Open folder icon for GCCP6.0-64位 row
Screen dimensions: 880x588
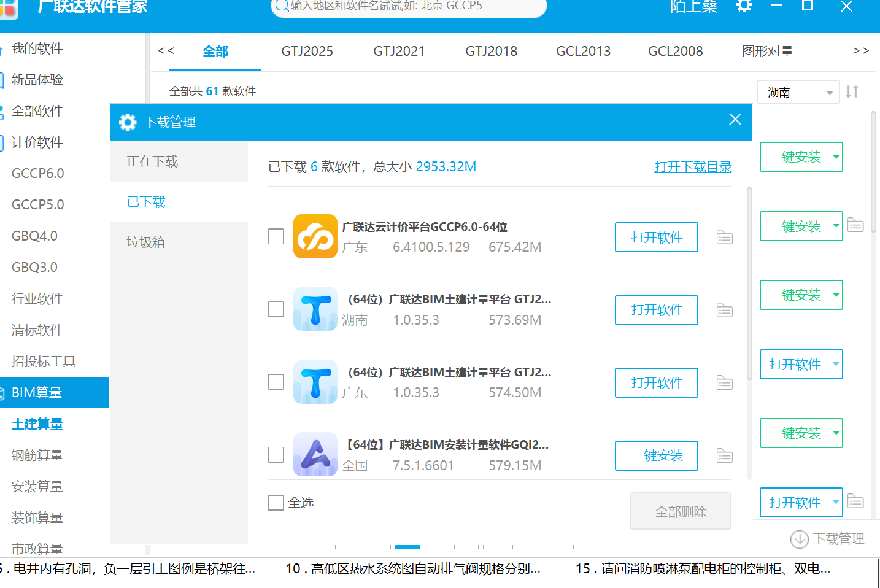point(725,237)
